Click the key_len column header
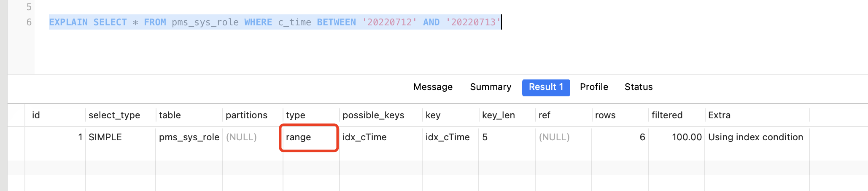 (x=498, y=115)
